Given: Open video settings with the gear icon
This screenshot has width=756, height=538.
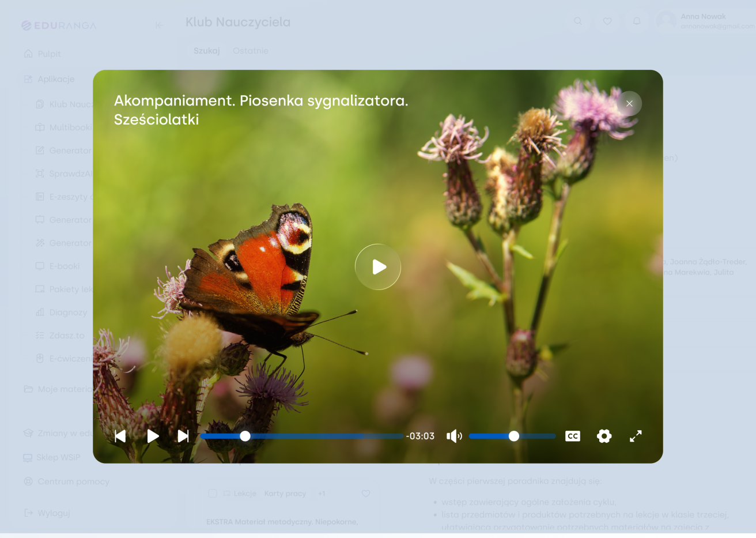Looking at the screenshot, I should click(x=604, y=436).
